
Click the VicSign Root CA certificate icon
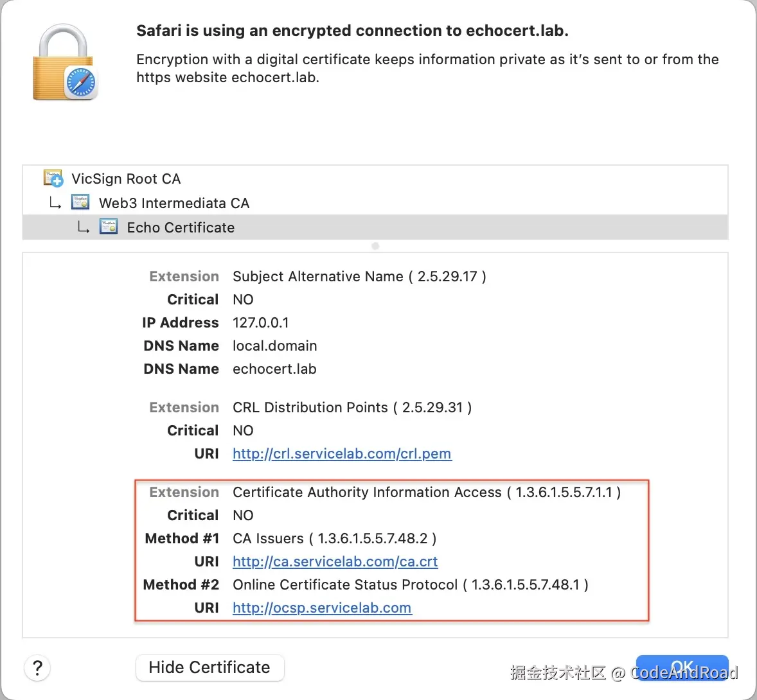point(53,178)
